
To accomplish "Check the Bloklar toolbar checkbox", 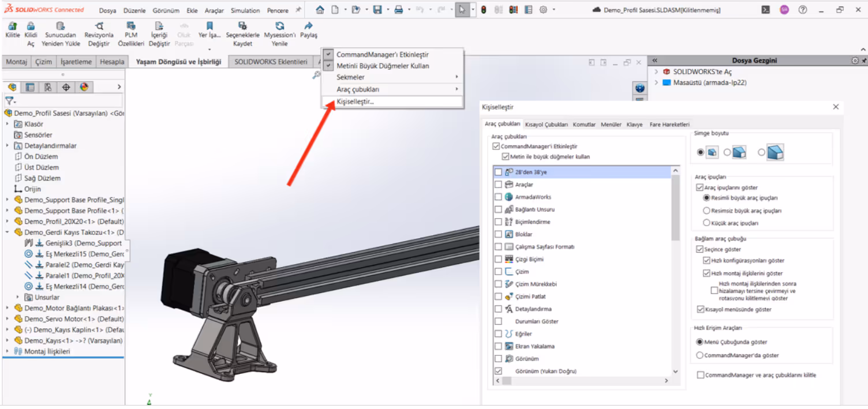I will click(x=499, y=234).
